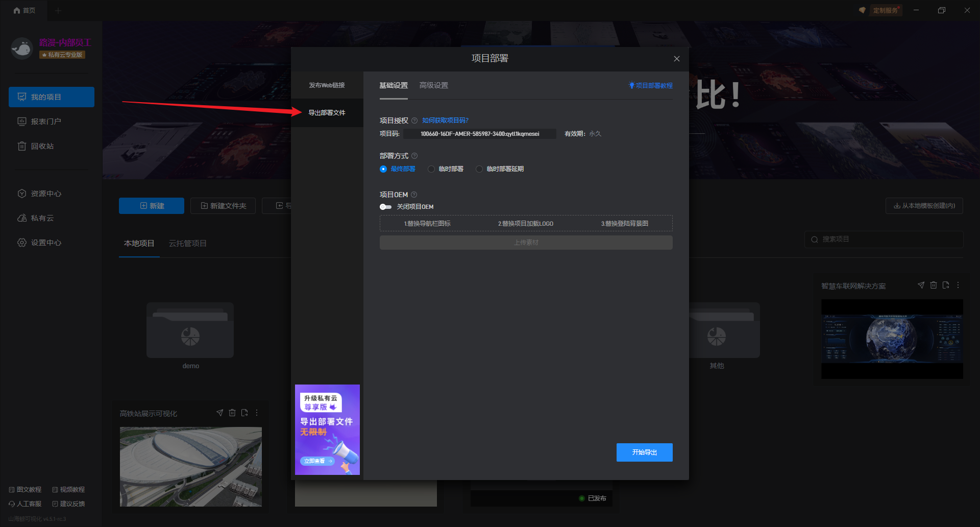Select 发布Web链接 in dialog sidebar
The image size is (980, 527).
pos(327,85)
